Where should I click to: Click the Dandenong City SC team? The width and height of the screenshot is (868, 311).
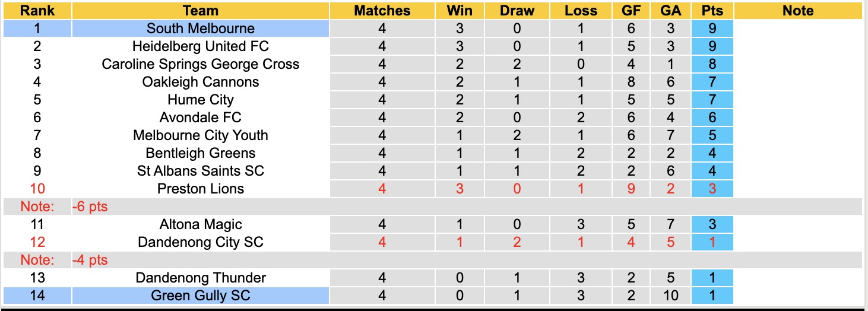coord(201,242)
